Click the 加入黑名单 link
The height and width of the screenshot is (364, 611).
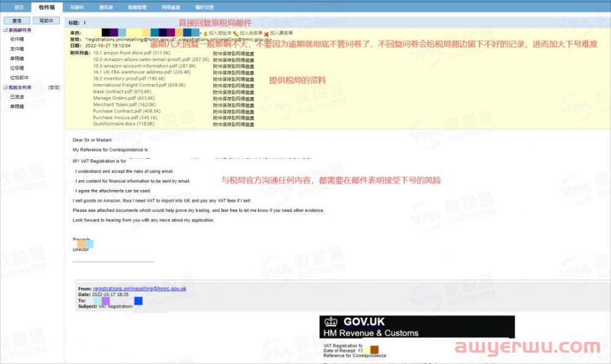281,34
